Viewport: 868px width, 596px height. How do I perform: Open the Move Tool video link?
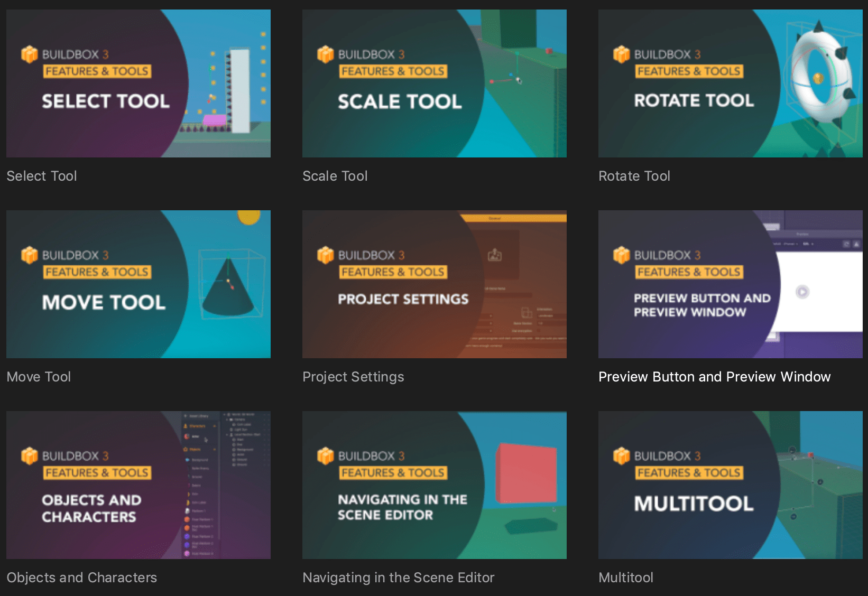tap(39, 377)
